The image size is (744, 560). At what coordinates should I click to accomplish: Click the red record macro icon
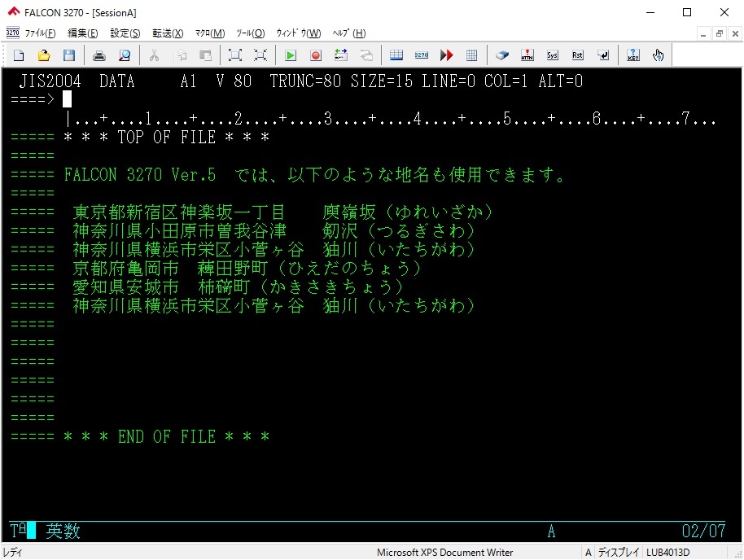pyautogui.click(x=316, y=55)
